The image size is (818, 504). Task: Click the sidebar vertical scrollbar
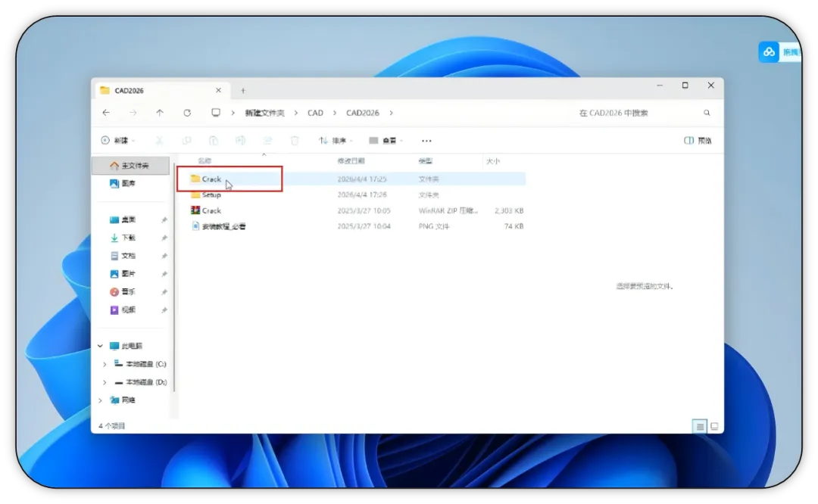tap(174, 276)
